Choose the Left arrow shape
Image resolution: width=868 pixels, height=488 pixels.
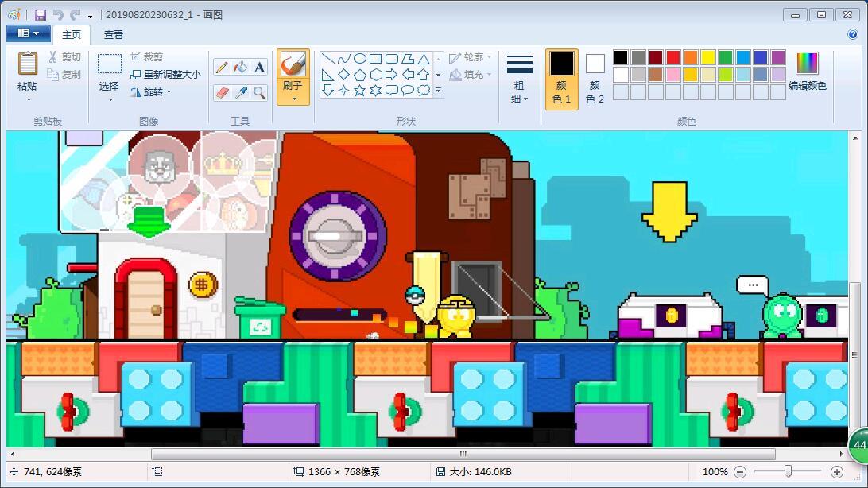(408, 74)
